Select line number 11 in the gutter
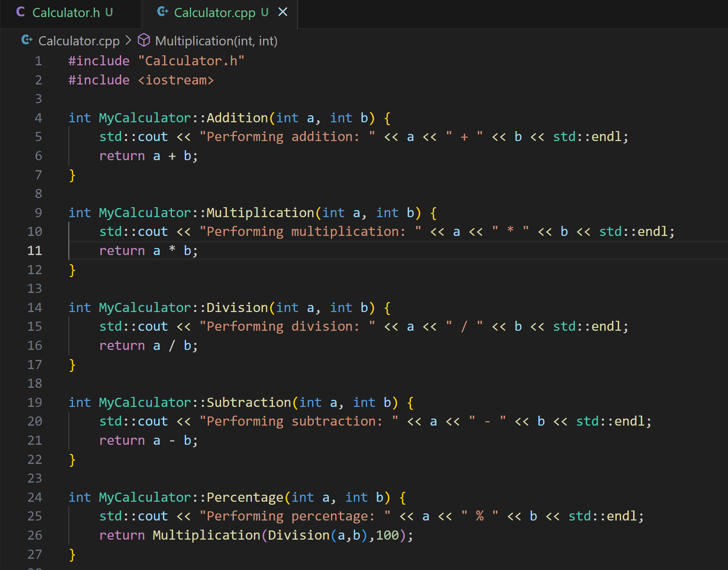This screenshot has width=728, height=570. pos(35,250)
